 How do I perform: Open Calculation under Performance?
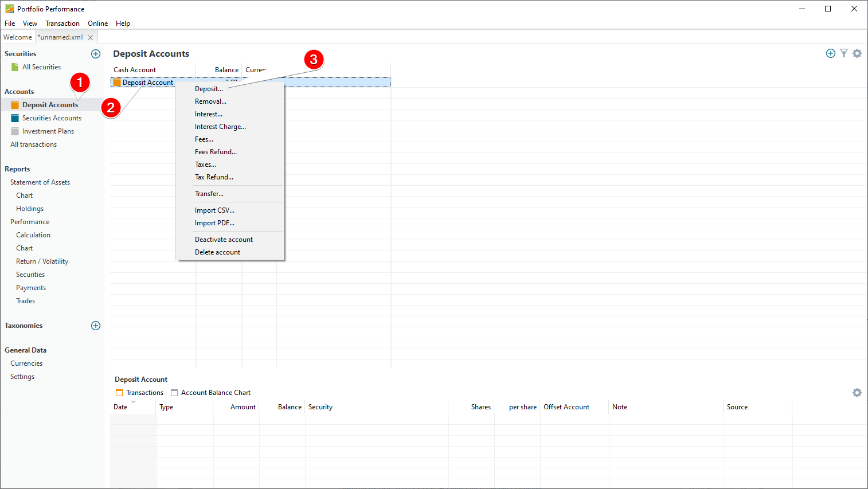click(x=33, y=235)
